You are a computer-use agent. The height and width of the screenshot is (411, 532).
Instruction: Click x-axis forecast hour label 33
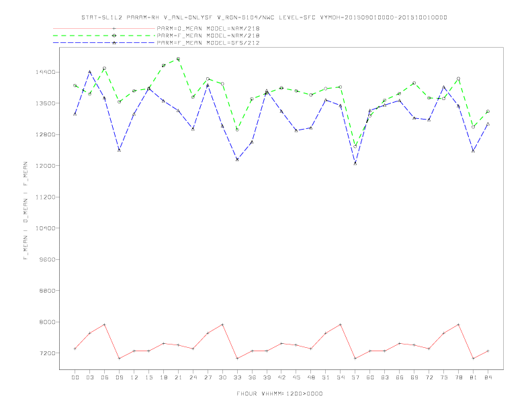coord(238,377)
